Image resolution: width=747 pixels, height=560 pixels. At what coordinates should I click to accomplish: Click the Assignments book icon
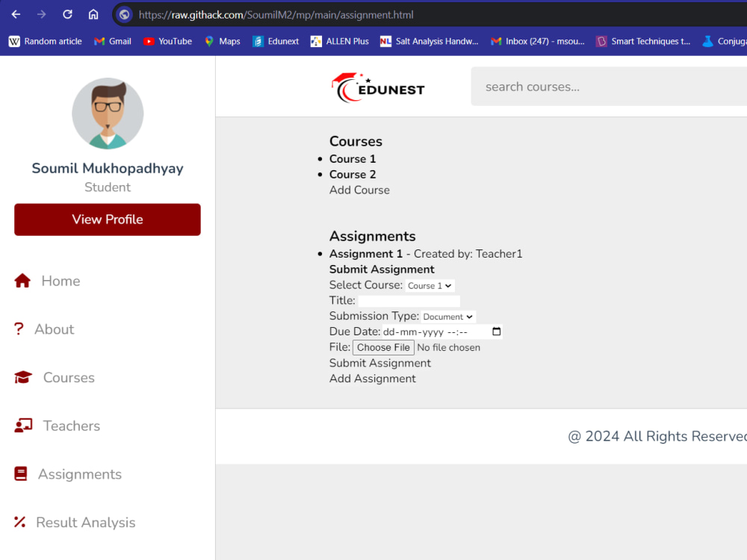(20, 474)
